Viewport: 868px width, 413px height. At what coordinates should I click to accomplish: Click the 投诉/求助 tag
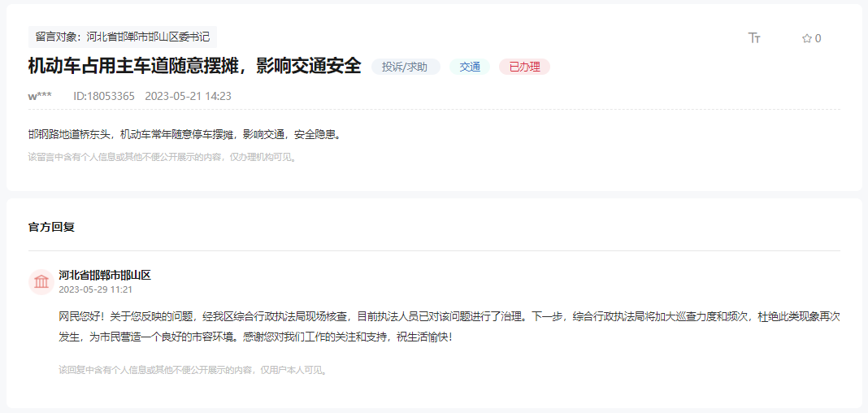406,67
